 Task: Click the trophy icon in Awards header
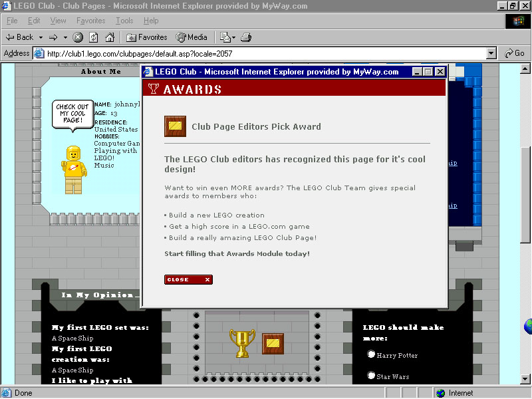coord(154,88)
